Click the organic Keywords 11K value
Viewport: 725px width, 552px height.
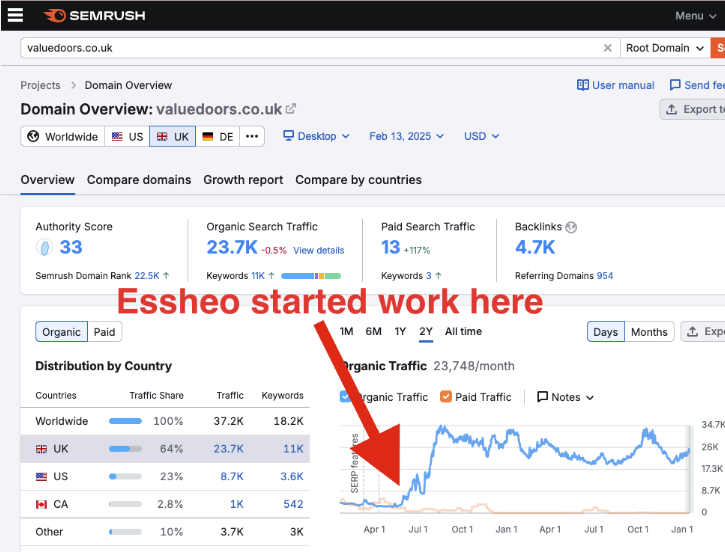coord(258,276)
